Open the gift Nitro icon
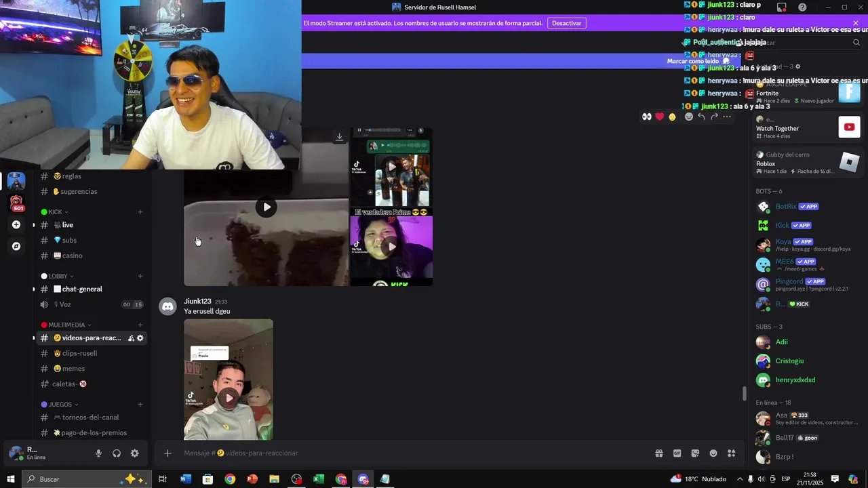Viewport: 868px width, 488px height. pyautogui.click(x=658, y=453)
